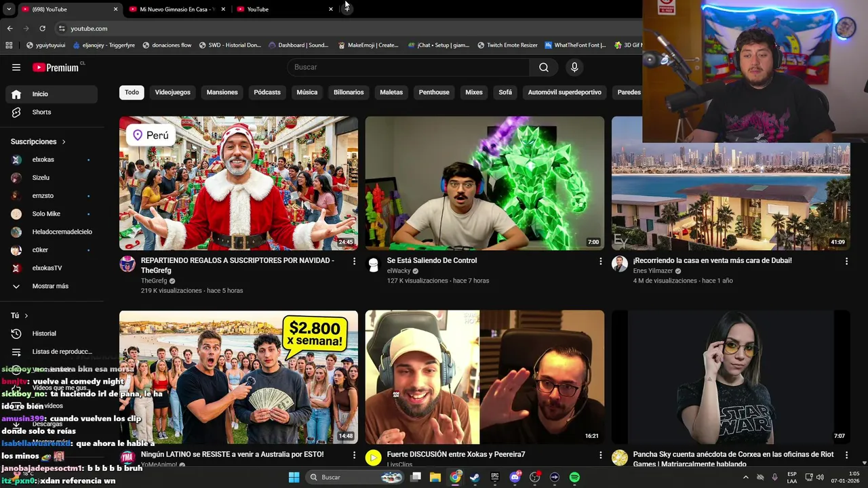Open the Heladocremadelcielo subscription

click(x=52, y=232)
